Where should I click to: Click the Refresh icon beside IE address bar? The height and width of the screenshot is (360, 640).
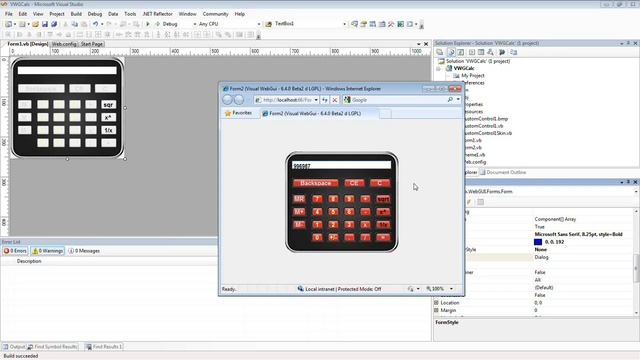tap(325, 100)
